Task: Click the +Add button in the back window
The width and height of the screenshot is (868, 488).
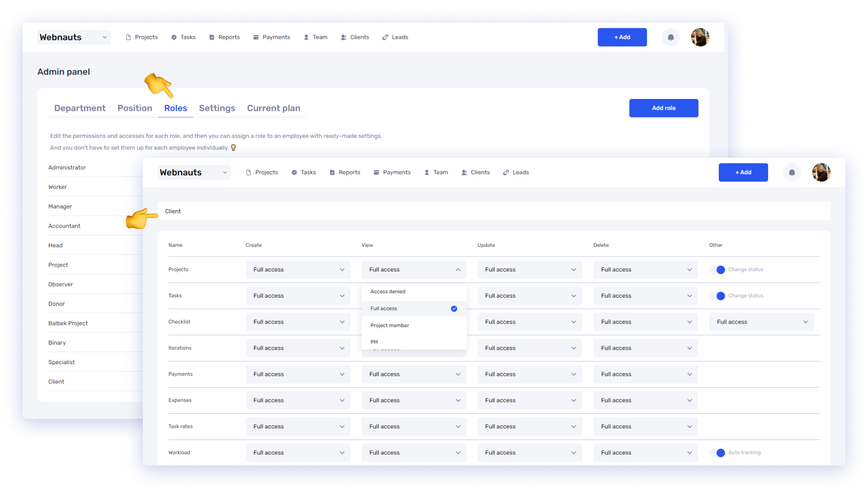Action: click(622, 37)
